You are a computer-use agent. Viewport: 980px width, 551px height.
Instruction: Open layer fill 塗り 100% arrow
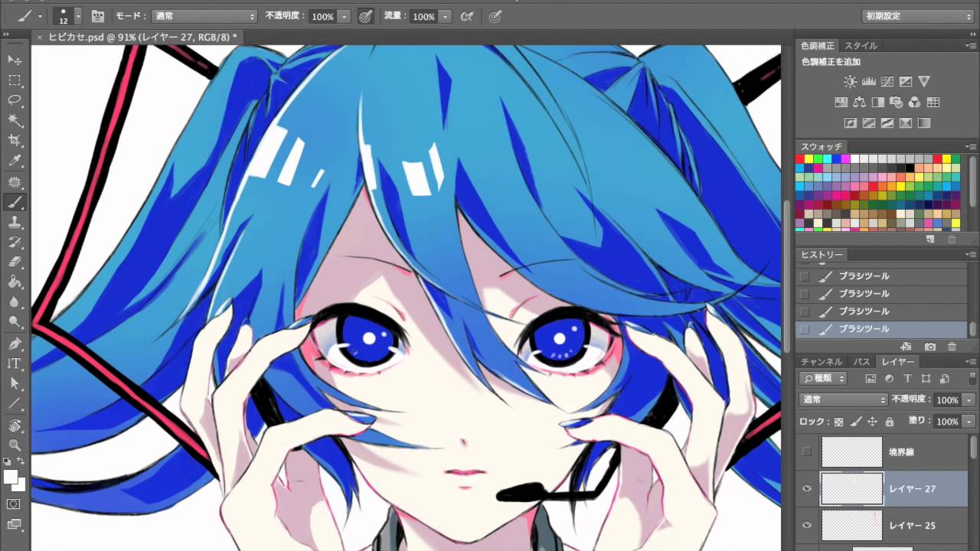point(969,422)
